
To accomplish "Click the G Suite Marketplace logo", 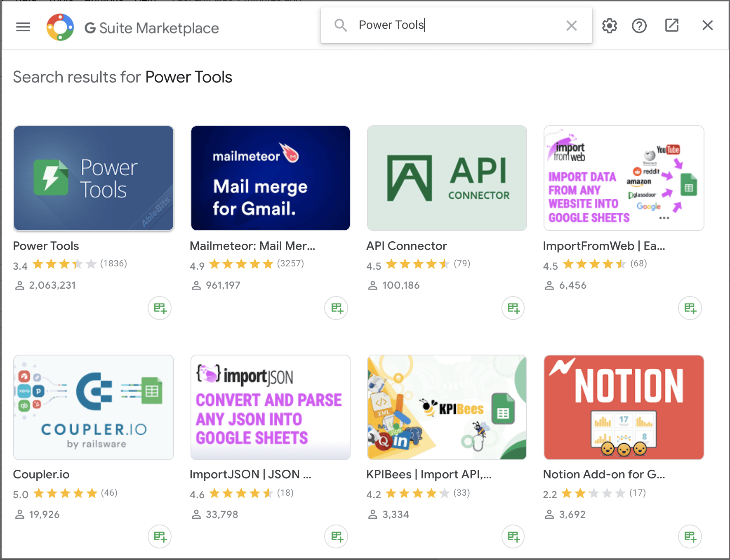I will tap(60, 27).
